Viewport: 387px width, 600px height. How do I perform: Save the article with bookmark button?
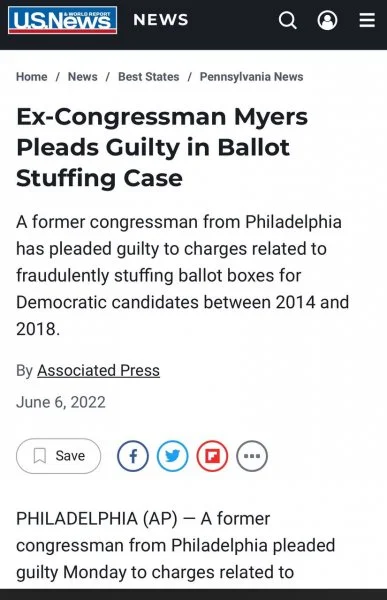point(59,456)
